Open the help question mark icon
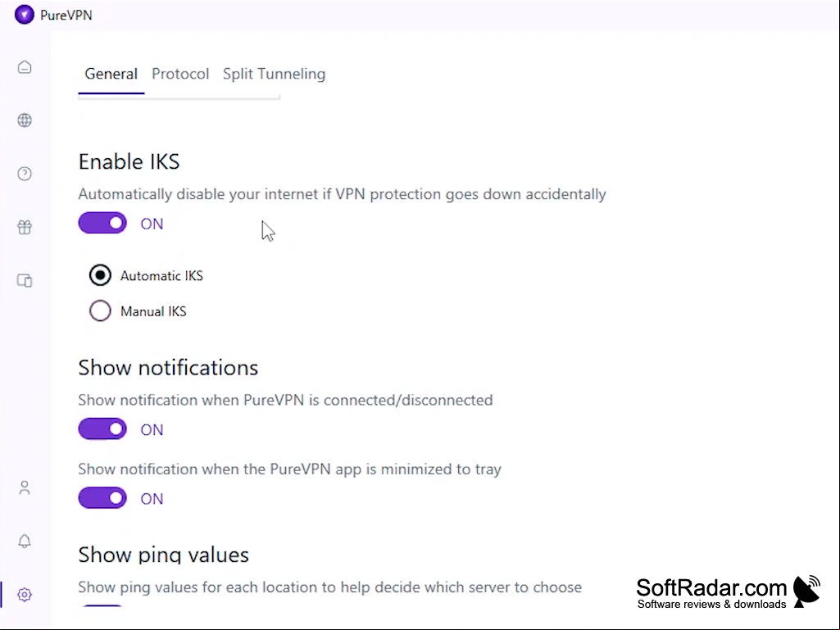 (x=25, y=174)
